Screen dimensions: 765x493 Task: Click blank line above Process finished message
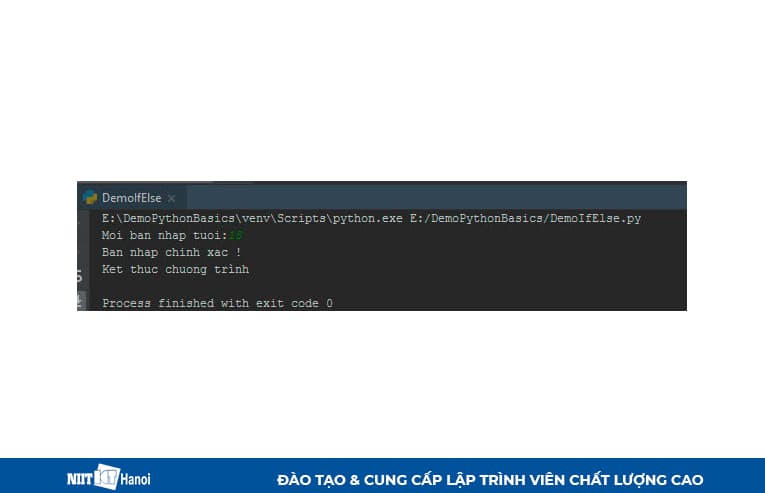click(342, 286)
